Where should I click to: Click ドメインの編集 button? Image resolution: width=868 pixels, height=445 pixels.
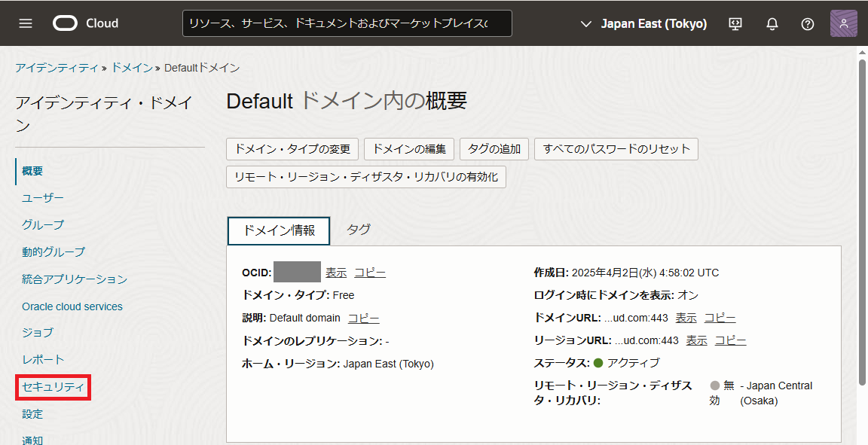[409, 149]
